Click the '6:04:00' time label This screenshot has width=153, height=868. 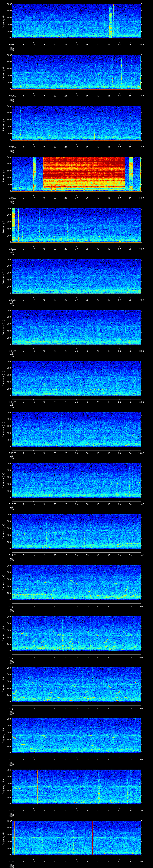(12, 197)
